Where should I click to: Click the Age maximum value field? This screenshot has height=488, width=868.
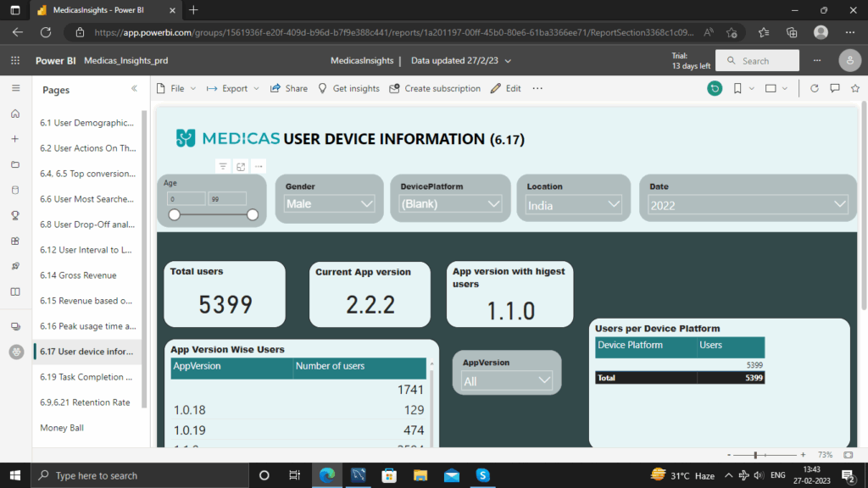[x=227, y=198]
